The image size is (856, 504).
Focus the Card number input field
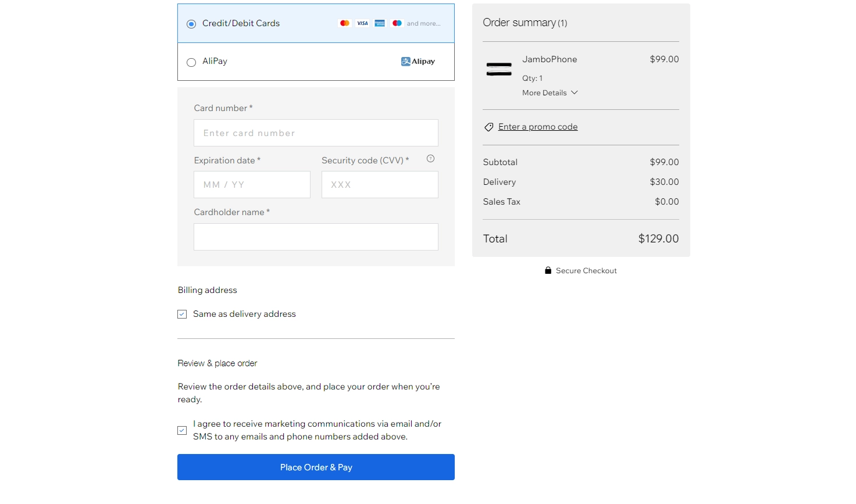[x=316, y=133]
